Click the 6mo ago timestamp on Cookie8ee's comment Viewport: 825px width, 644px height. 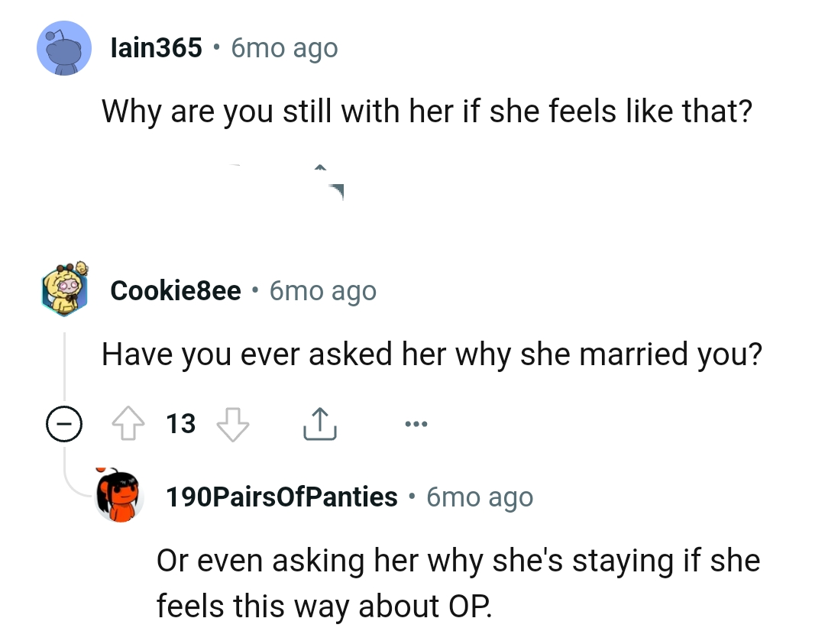[322, 291]
